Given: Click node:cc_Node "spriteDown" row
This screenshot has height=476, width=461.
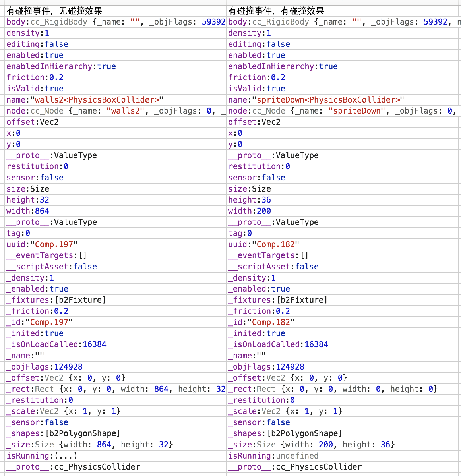Looking at the screenshot, I should [342, 111].
